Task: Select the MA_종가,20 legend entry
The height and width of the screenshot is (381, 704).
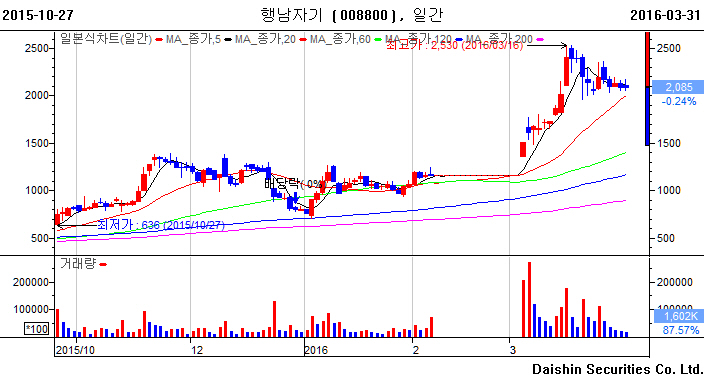Action: point(265,39)
